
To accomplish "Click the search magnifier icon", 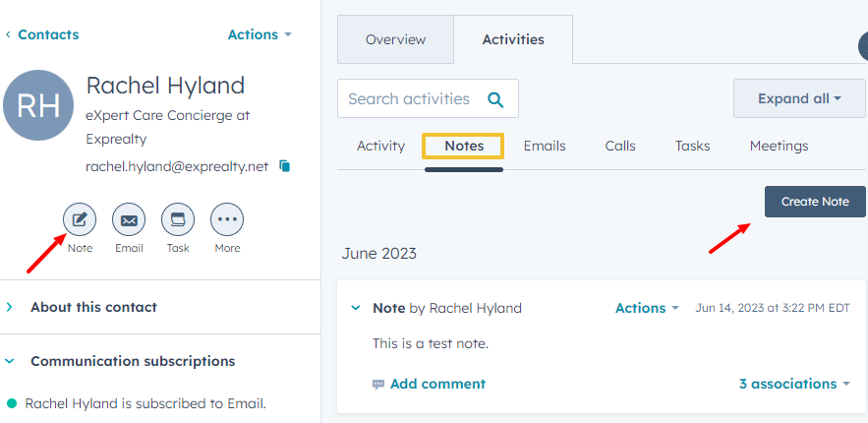I will coord(495,99).
